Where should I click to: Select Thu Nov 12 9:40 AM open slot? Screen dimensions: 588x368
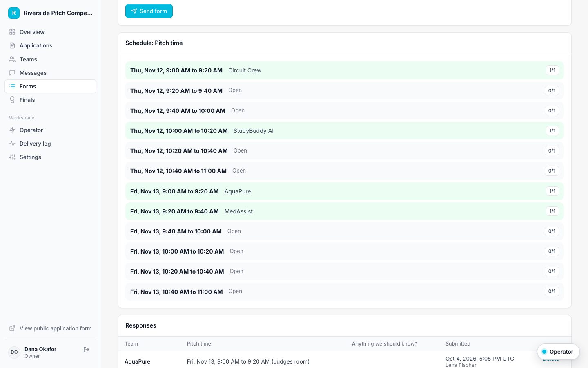[x=345, y=110]
